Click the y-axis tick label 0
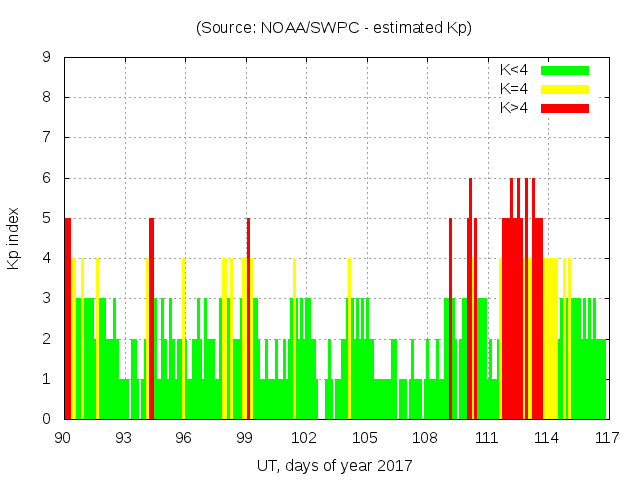The width and height of the screenshot is (640, 480). [47, 419]
